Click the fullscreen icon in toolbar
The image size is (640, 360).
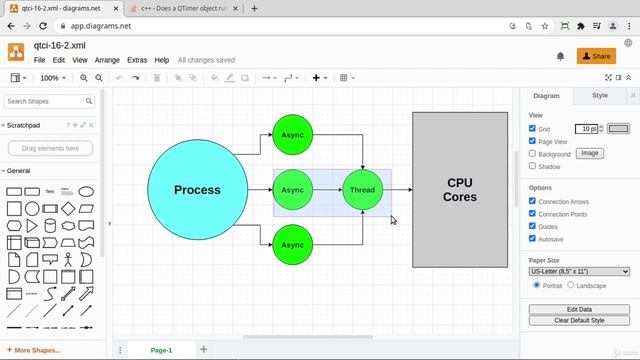(x=608, y=78)
